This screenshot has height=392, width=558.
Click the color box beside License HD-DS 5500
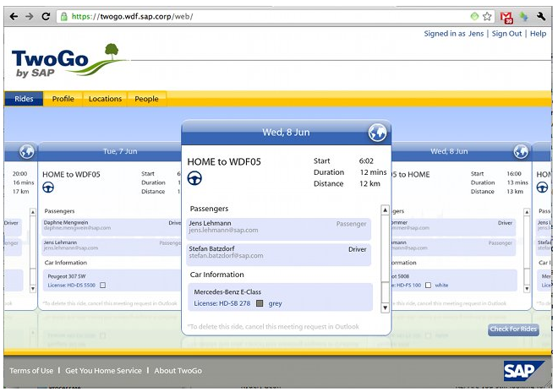(103, 286)
